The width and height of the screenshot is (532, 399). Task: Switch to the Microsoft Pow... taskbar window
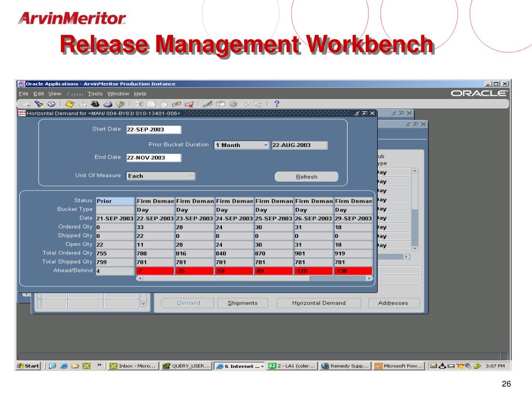398,366
